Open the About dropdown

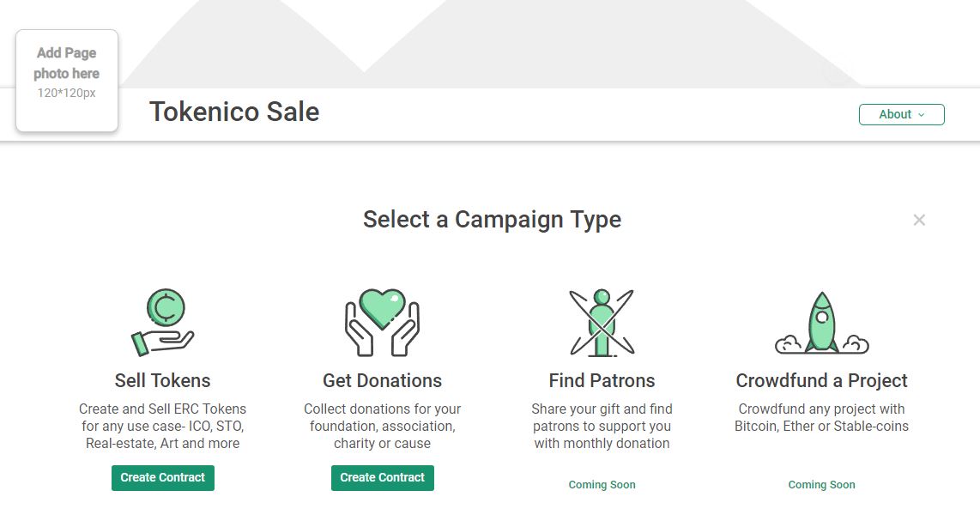pyautogui.click(x=901, y=114)
